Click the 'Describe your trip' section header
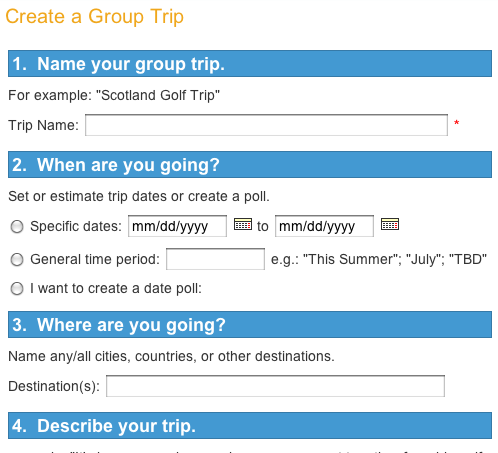This screenshot has height=453, width=498. tap(250, 426)
